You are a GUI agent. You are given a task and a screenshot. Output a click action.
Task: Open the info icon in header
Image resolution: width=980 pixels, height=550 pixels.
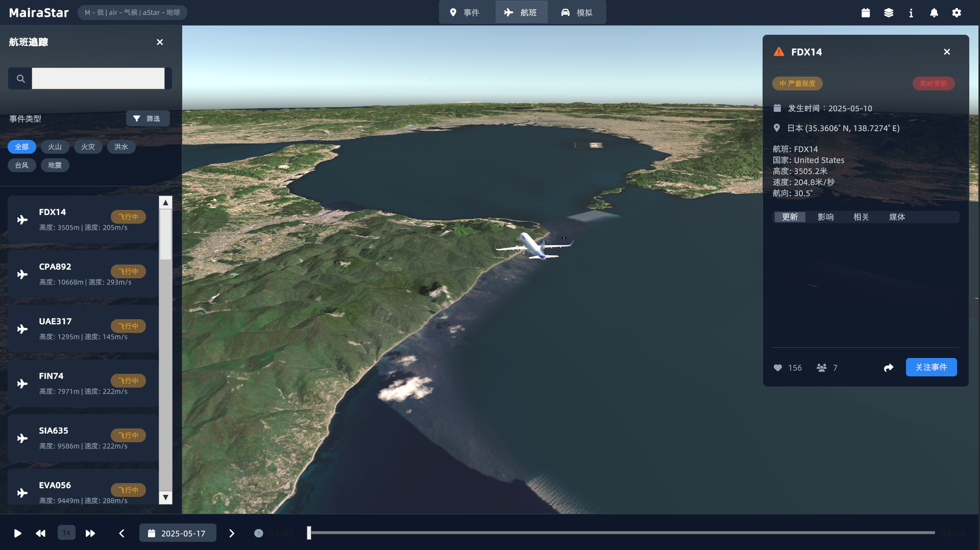(911, 13)
